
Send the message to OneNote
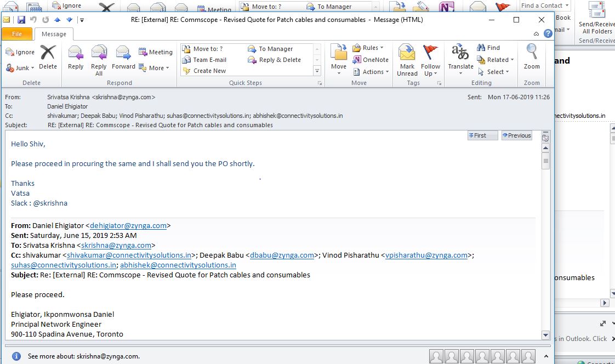click(371, 60)
